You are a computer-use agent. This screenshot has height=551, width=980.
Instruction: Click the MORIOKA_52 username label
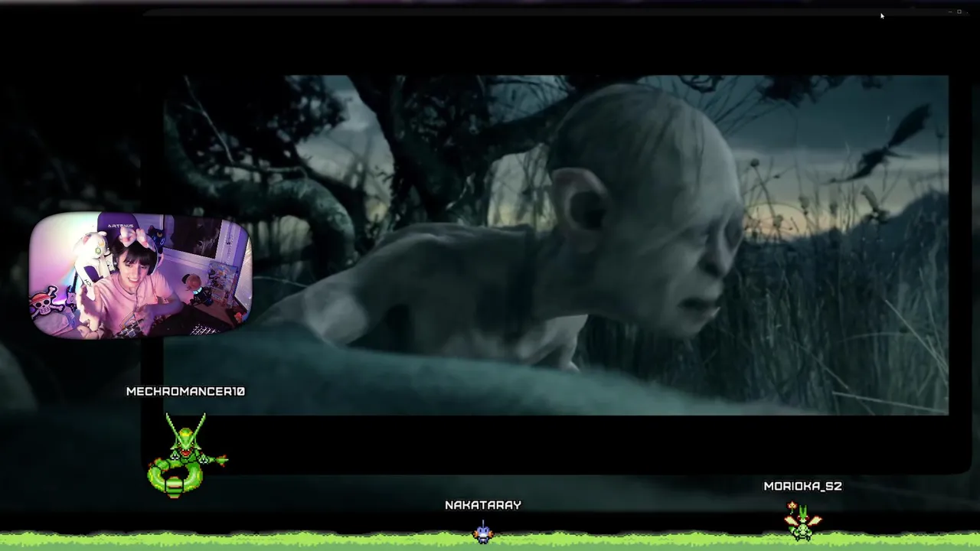[x=802, y=486]
